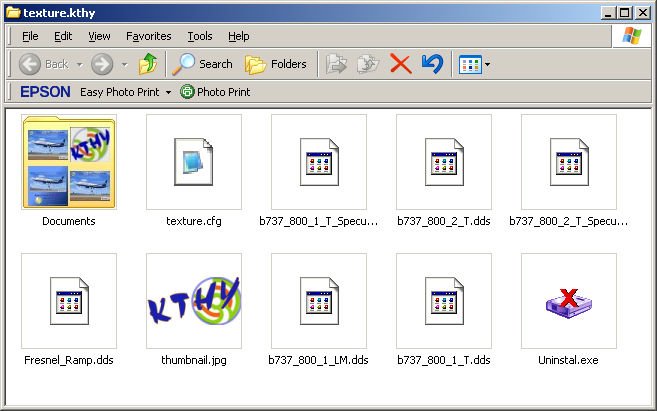Click the Photo Print label
This screenshot has width=657, height=411.
(x=223, y=92)
